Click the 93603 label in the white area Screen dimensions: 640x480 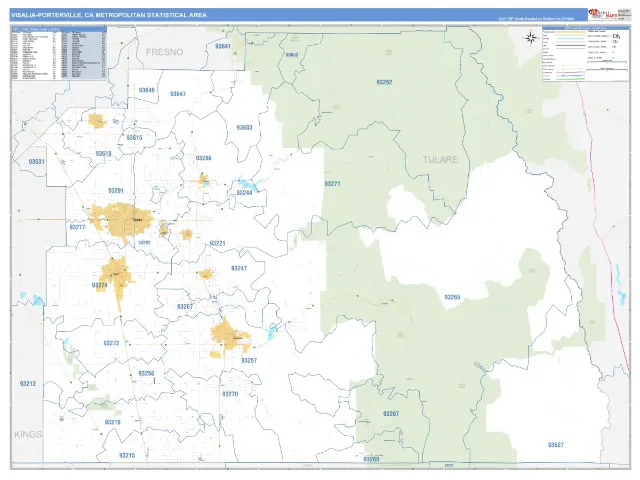pyautogui.click(x=244, y=128)
